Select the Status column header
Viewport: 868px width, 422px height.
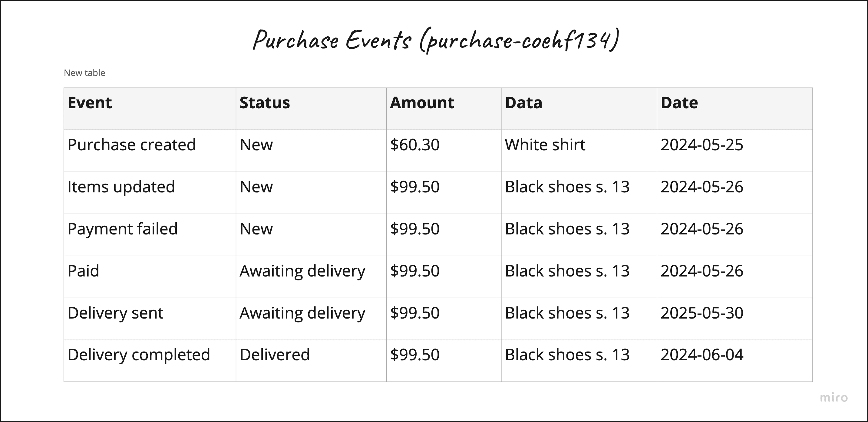point(311,109)
